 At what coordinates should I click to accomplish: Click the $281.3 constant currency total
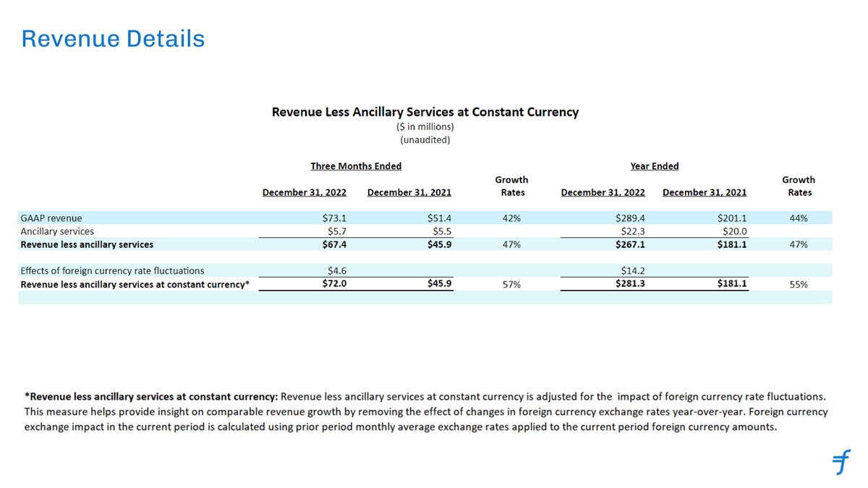[x=629, y=283]
